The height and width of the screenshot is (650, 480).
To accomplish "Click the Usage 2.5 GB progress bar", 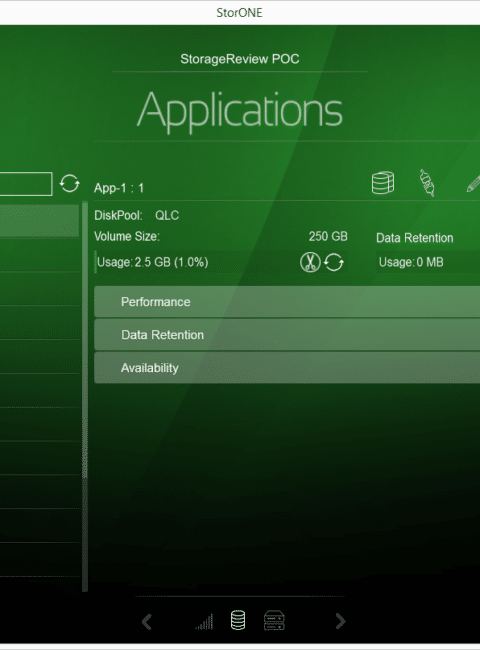I will [194, 262].
